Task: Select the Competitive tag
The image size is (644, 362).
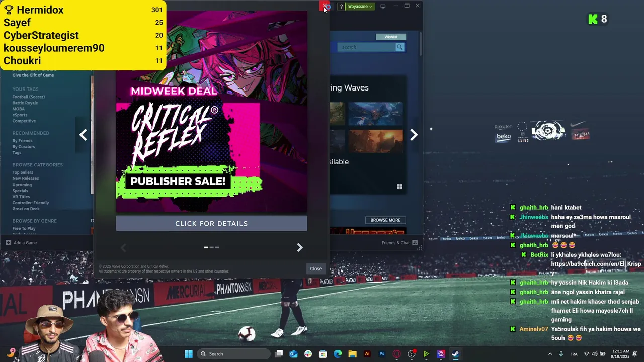Action: tap(24, 121)
